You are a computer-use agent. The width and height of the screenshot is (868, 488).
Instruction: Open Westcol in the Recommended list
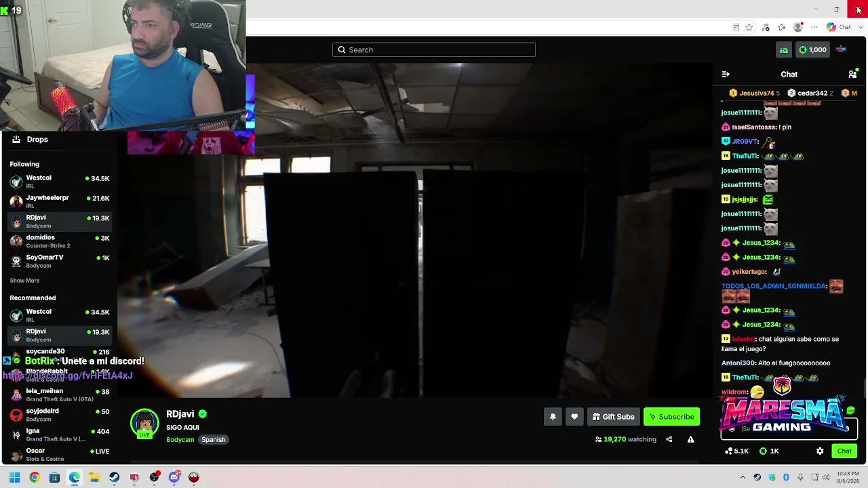tap(59, 315)
